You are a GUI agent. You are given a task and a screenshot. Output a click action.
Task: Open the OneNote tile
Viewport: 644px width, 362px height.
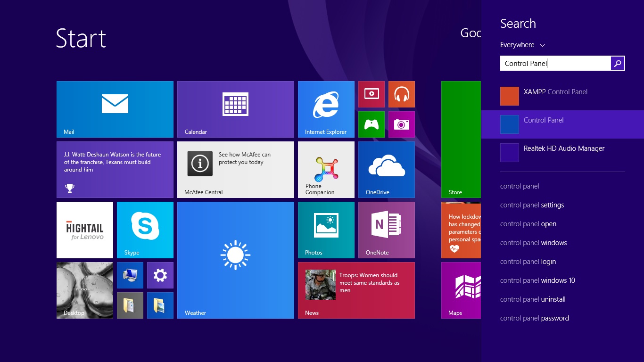387,230
